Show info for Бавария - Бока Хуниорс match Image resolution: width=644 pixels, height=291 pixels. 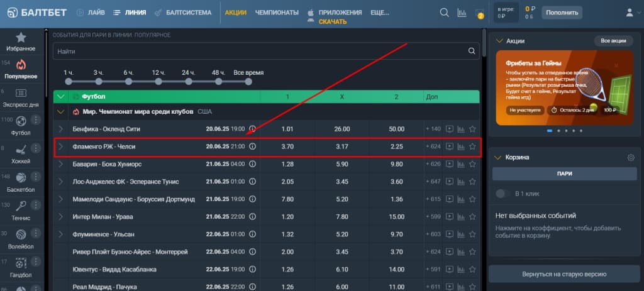pos(253,164)
